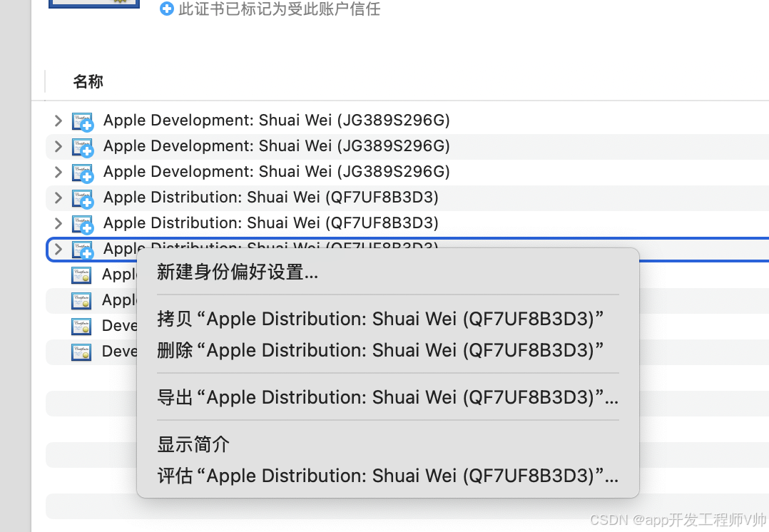769x532 pixels.
Task: Expand the first Apple Development certificate row
Action: point(58,121)
